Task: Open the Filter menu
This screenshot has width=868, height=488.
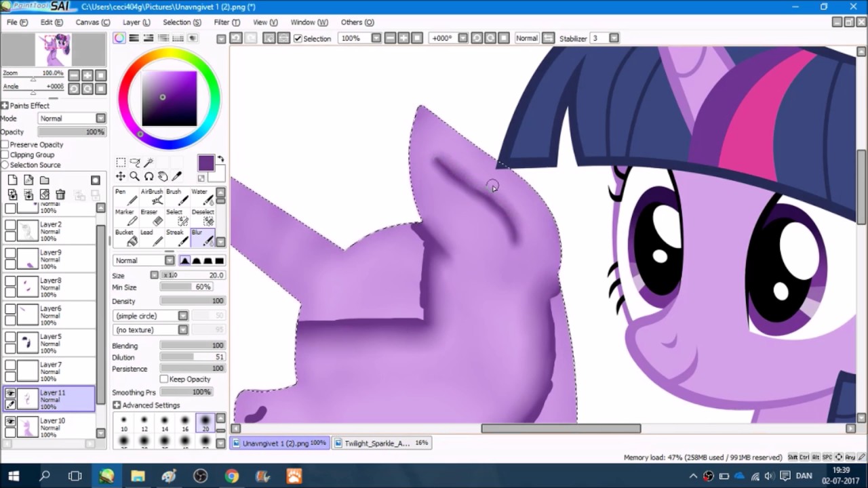Action: coord(227,22)
